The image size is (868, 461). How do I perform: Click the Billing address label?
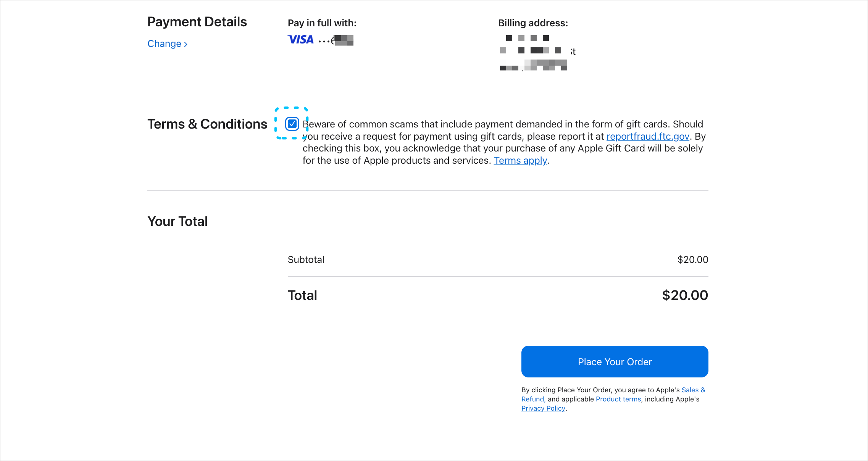click(533, 23)
